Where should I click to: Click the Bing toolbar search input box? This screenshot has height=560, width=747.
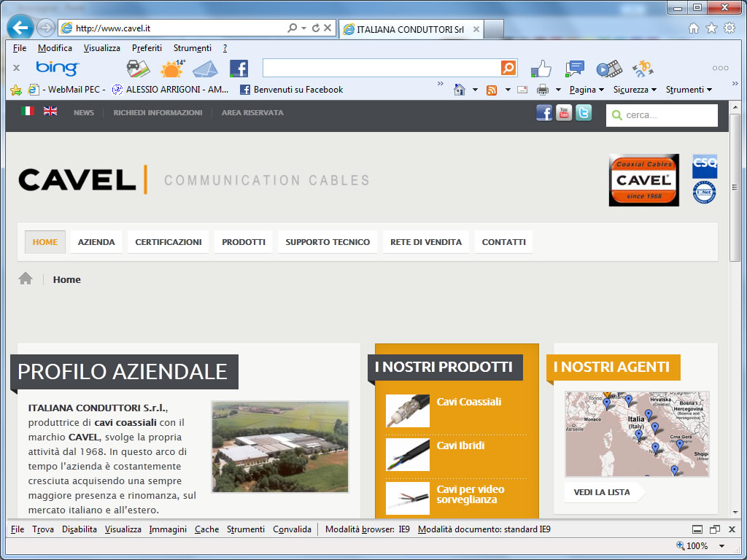pos(382,68)
